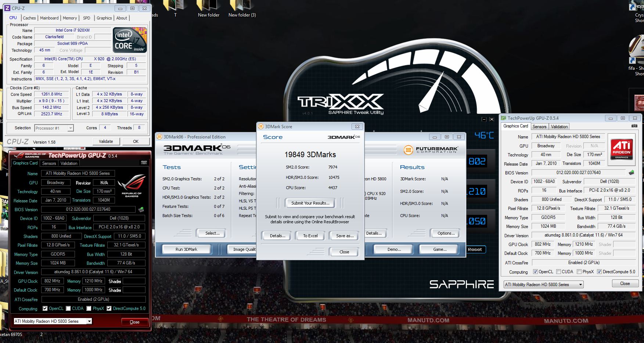Click To Excel button
Screen dimensions: 644x343
pyautogui.click(x=310, y=236)
